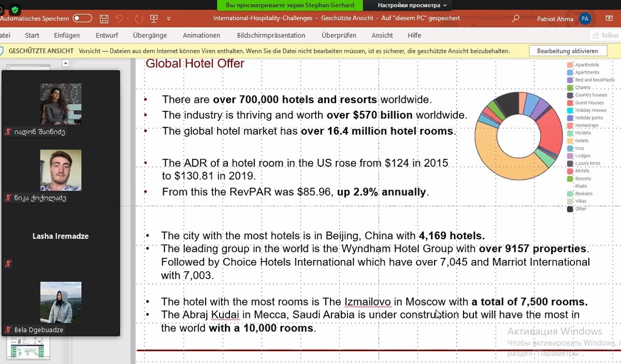
Task: Open the search magnifier in title bar
Action: click(515, 19)
